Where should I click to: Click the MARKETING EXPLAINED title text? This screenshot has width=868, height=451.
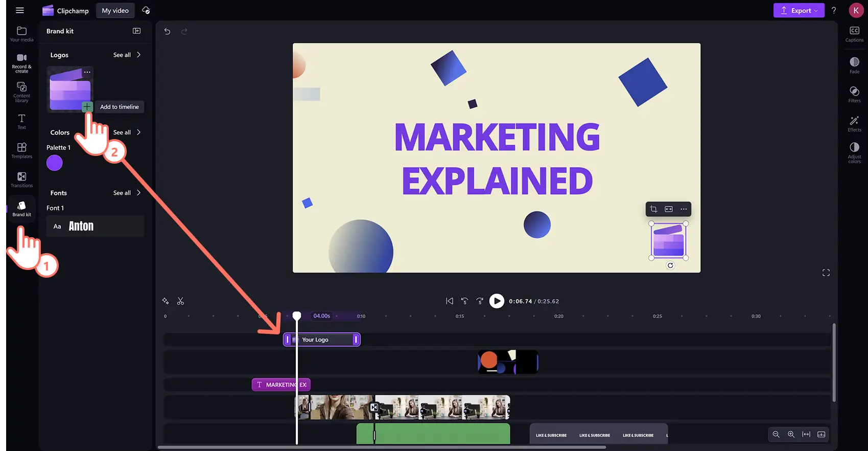pyautogui.click(x=497, y=159)
